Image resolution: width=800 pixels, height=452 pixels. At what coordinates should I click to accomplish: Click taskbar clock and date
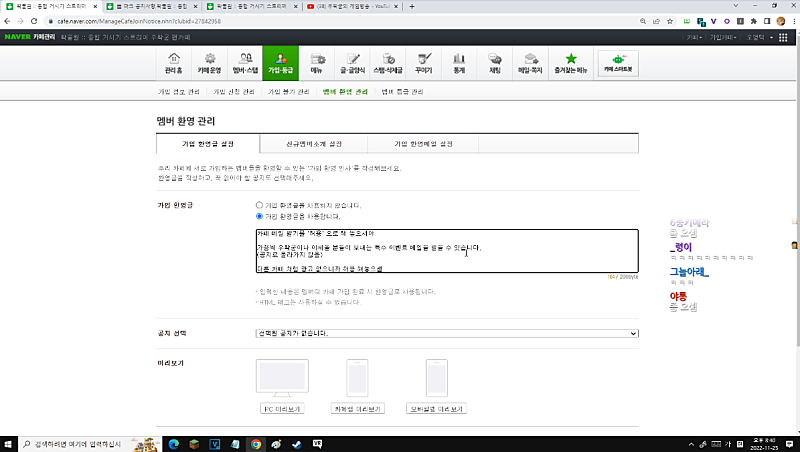(764, 444)
